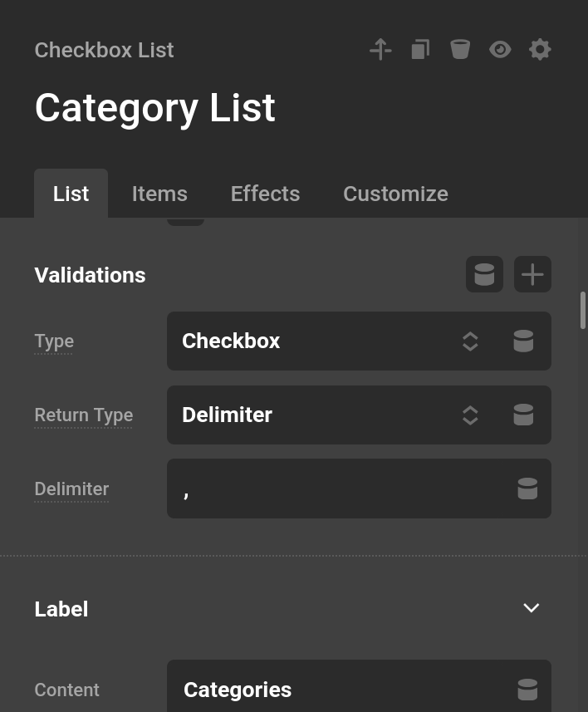Bind the Content field to dynamic data
This screenshot has width=588, height=712.
[x=527, y=689]
